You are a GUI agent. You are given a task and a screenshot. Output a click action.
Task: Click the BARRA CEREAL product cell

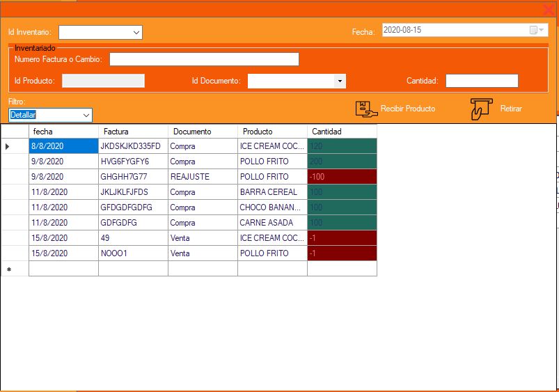(272, 192)
